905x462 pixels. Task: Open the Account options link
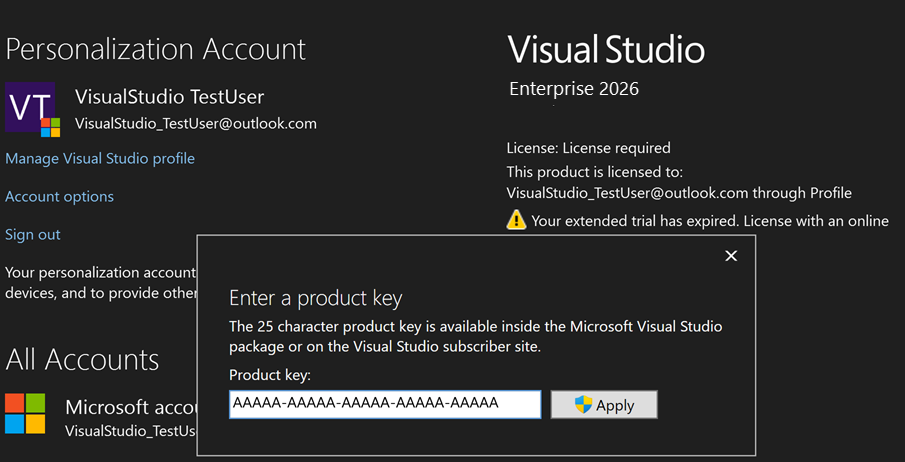coord(60,196)
